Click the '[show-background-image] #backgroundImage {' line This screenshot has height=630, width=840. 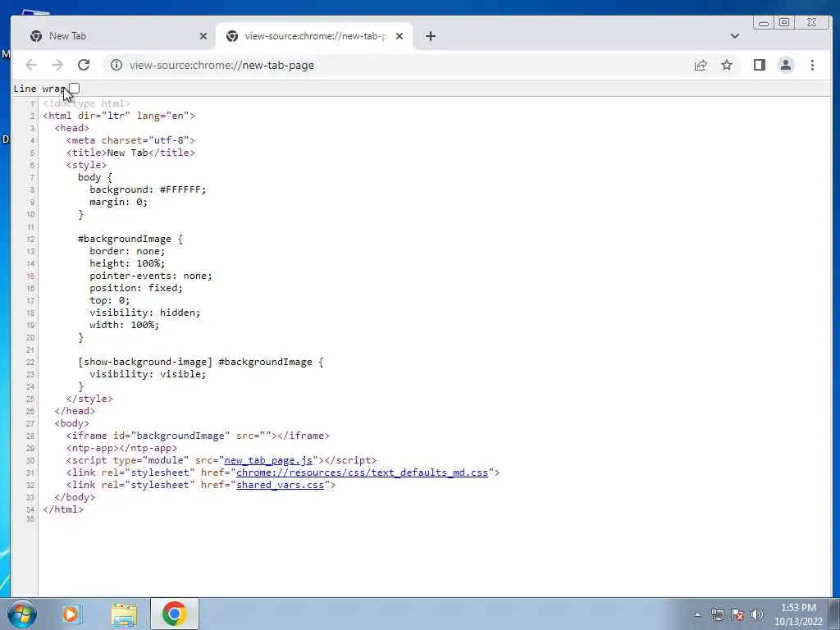(201, 362)
